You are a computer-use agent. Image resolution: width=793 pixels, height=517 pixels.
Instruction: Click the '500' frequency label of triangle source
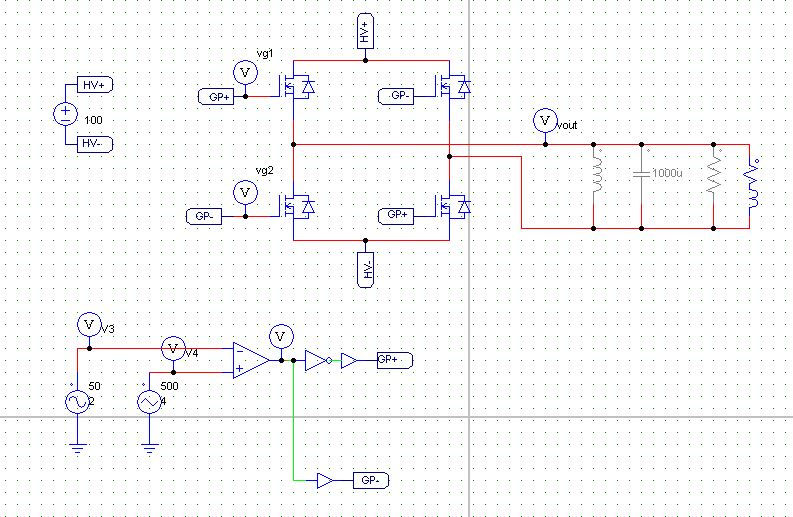pyautogui.click(x=169, y=386)
